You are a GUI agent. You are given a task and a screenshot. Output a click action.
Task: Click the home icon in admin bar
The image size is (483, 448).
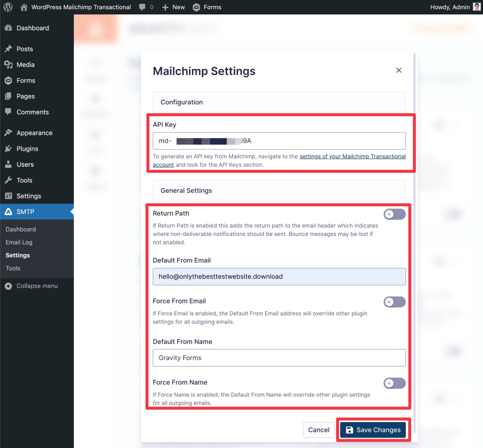click(x=24, y=7)
